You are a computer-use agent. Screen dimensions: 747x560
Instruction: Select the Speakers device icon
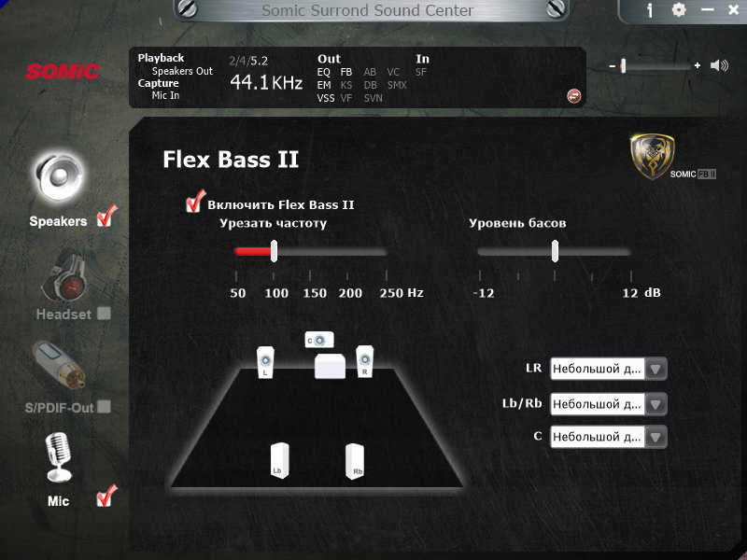point(59,176)
